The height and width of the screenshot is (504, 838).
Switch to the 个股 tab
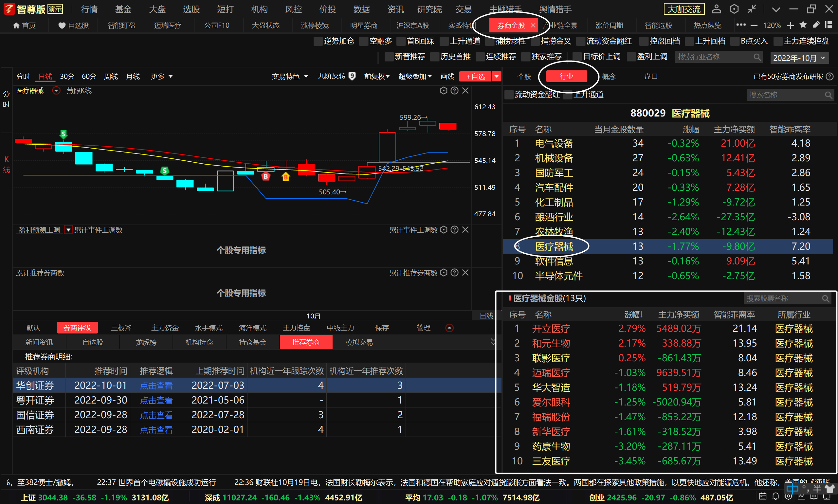pyautogui.click(x=524, y=76)
